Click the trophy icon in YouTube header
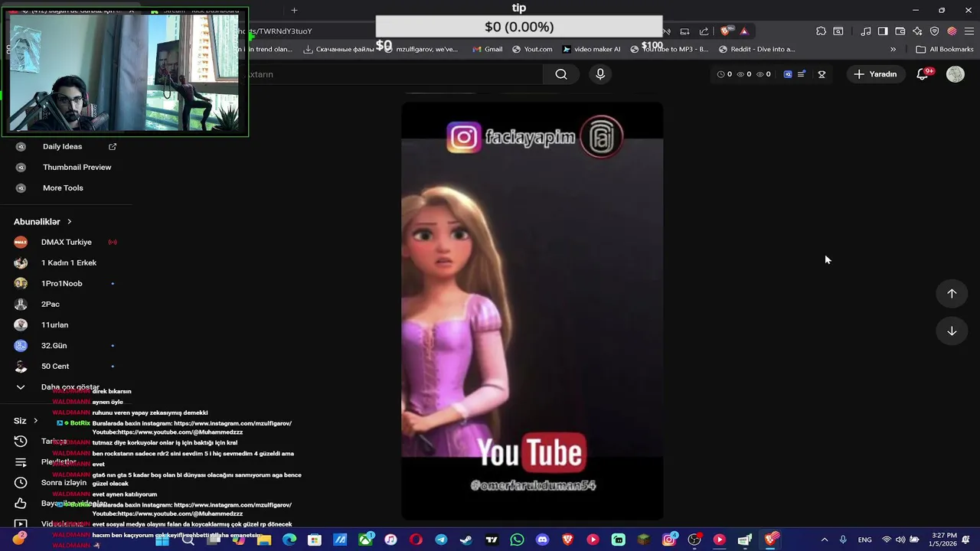 coord(822,74)
